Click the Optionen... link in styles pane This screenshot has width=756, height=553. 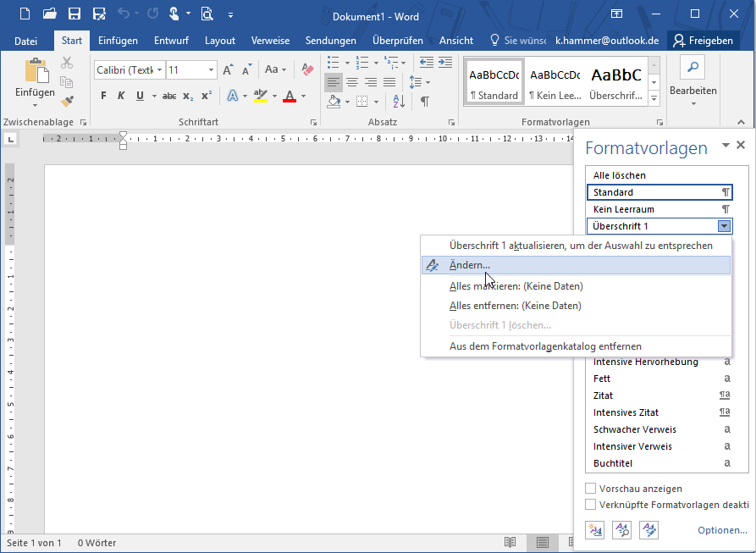click(x=722, y=530)
